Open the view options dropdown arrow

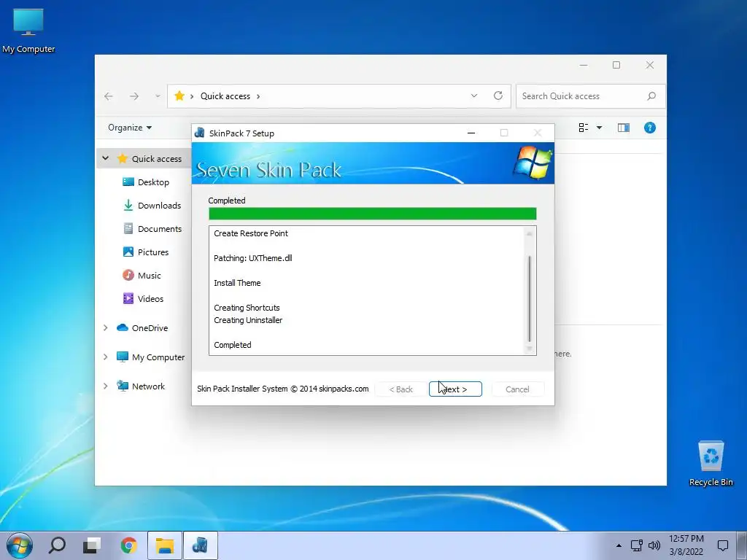600,128
